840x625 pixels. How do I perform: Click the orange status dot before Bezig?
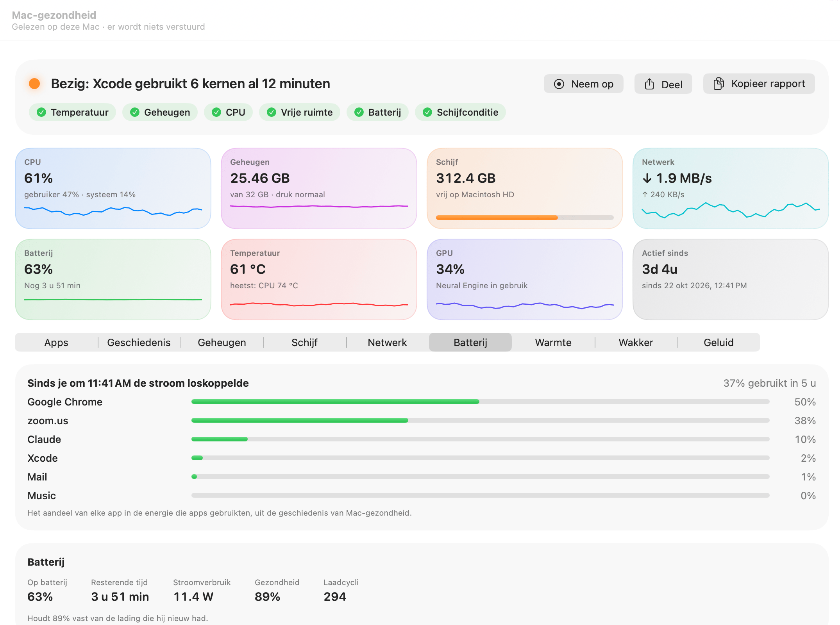point(34,84)
